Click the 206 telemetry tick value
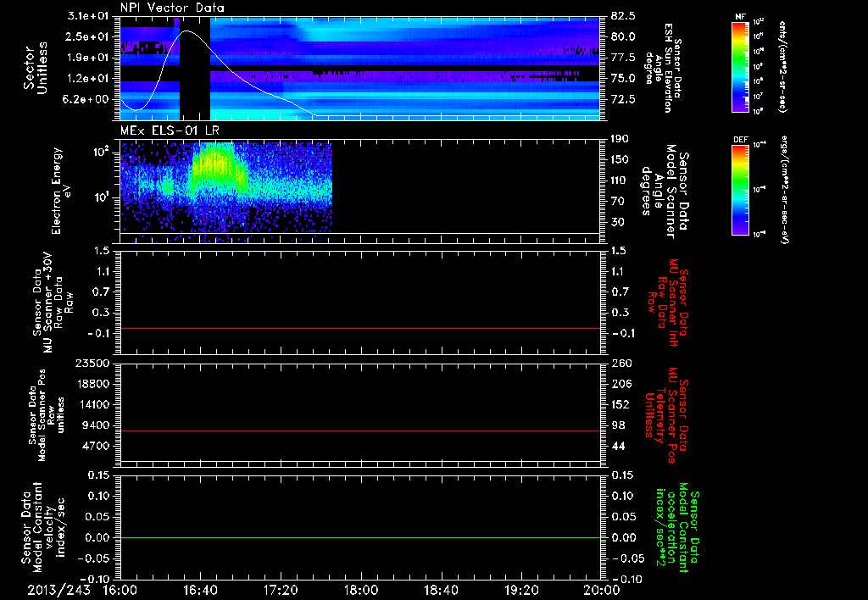This screenshot has width=868, height=600. [620, 384]
